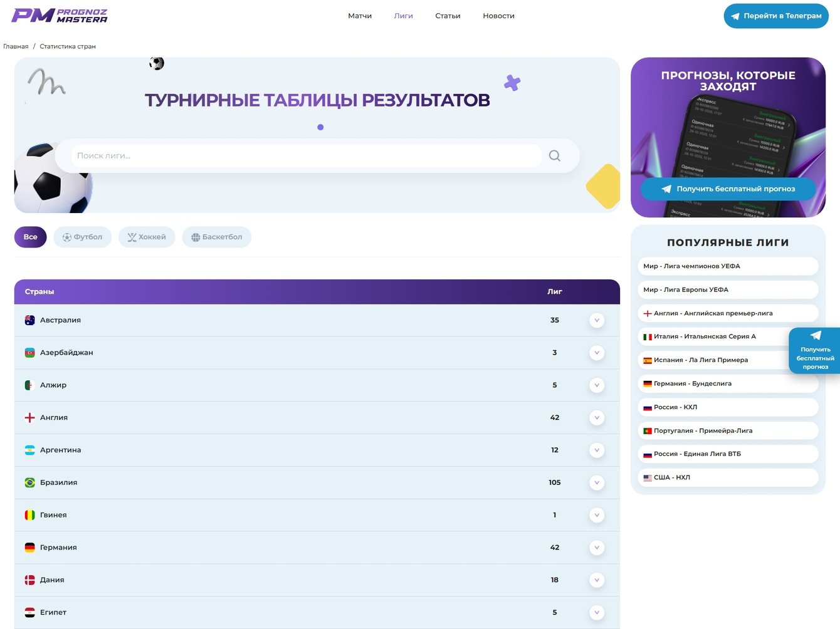Image resolution: width=840 pixels, height=629 pixels.
Task: Select the Хоккей sport filter
Action: click(147, 237)
